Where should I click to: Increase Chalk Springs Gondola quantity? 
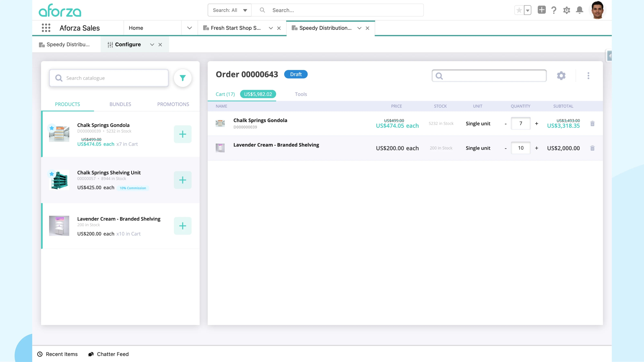(x=536, y=123)
